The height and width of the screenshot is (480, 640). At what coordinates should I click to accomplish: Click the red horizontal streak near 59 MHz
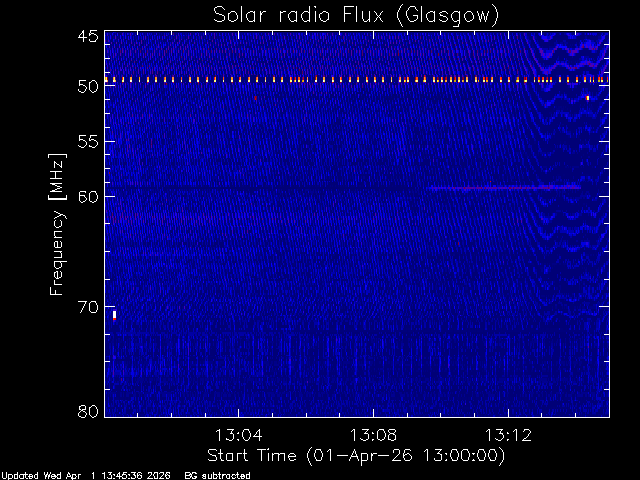pos(504,188)
